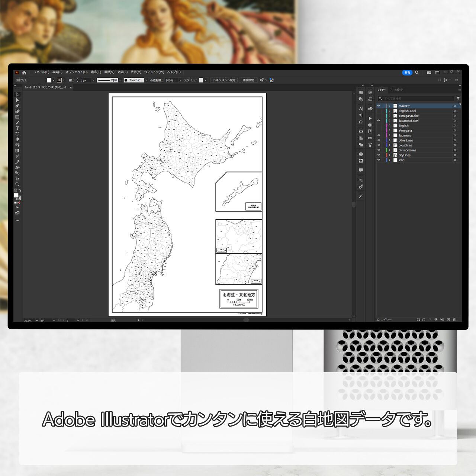The width and height of the screenshot is (476, 476).
Task: Choose the Type tool
Action: pos(17,128)
